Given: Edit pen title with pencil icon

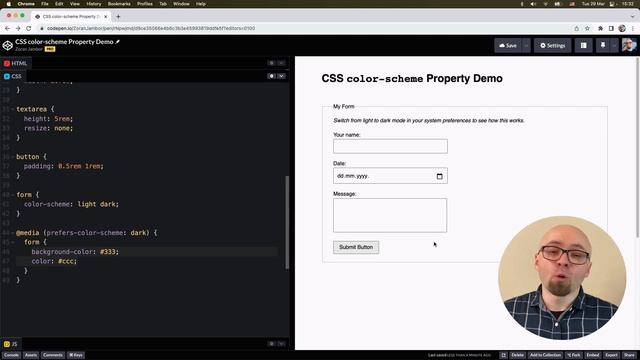Looking at the screenshot, I should point(118,42).
